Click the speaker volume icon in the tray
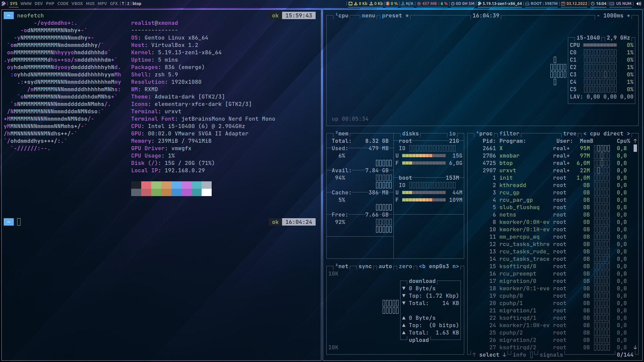The width and height of the screenshot is (644, 362). [639, 4]
